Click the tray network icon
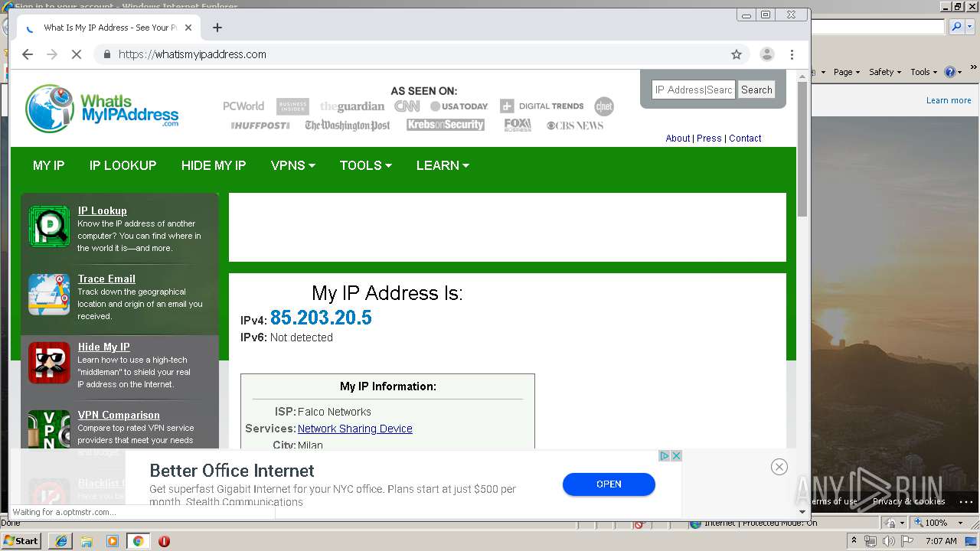 (x=871, y=541)
